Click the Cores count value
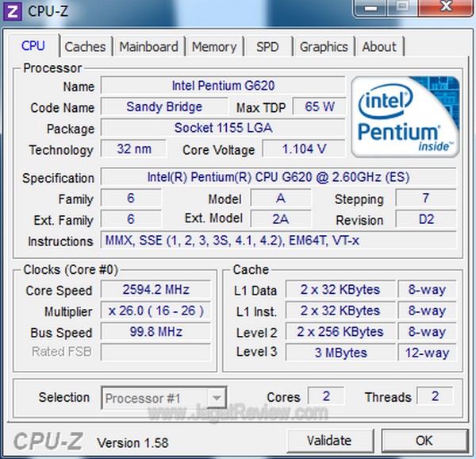The height and width of the screenshot is (459, 476). 326,395
